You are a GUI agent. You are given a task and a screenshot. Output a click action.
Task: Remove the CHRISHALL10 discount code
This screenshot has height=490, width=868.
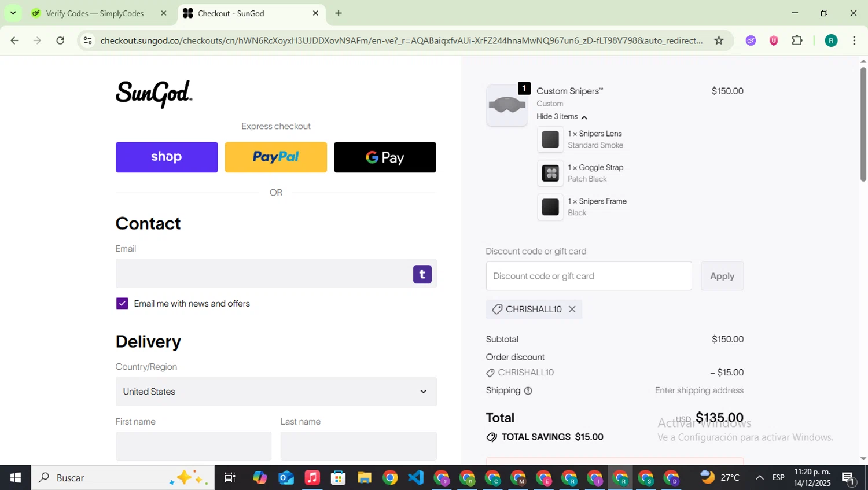(x=572, y=310)
